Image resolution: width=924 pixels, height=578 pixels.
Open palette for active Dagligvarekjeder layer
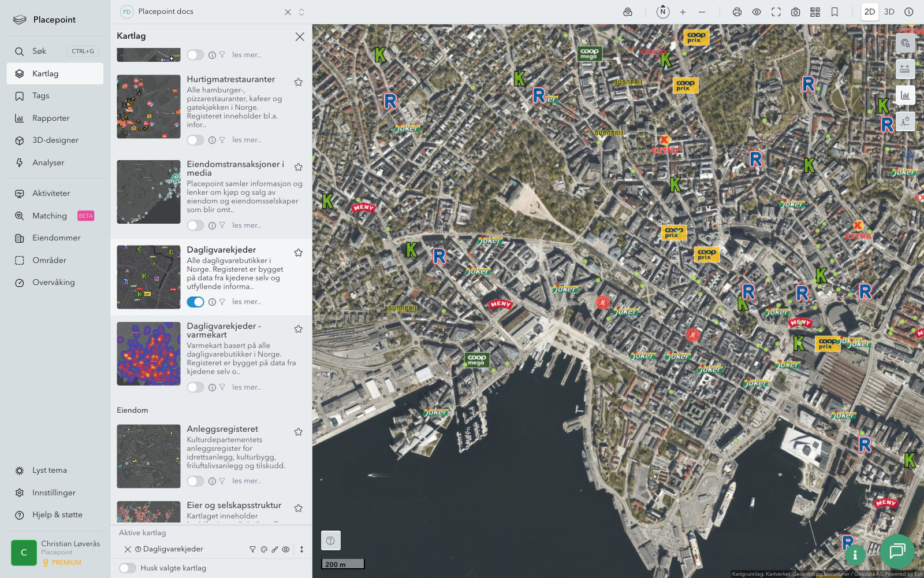pyautogui.click(x=264, y=550)
